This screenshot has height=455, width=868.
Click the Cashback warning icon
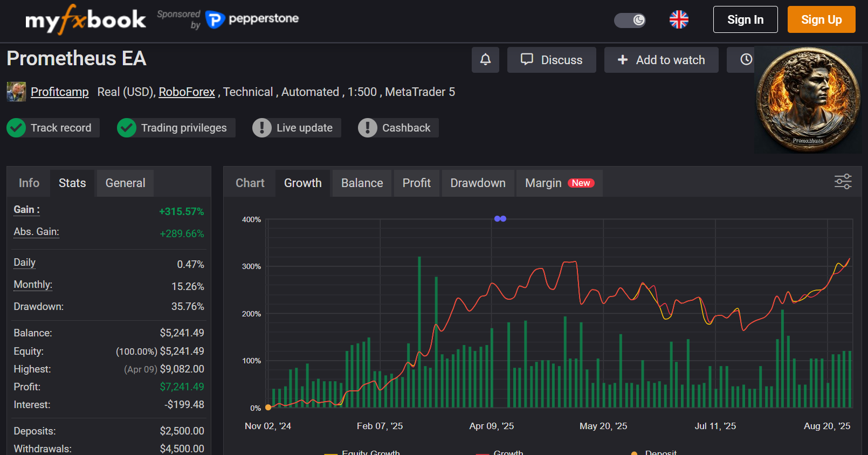coord(368,128)
